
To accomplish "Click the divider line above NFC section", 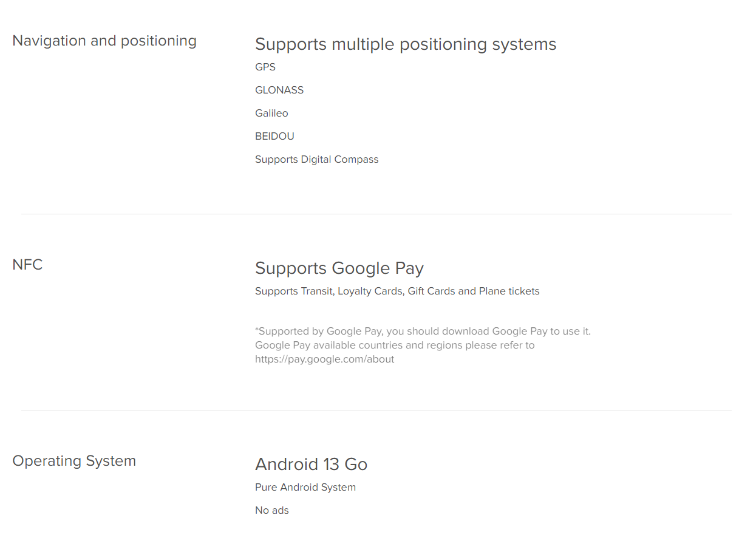I will [376, 214].
